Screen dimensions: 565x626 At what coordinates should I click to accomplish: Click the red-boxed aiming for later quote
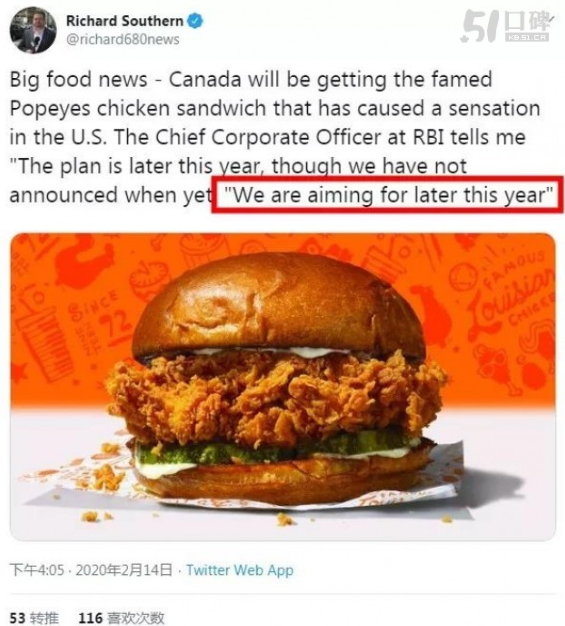(388, 194)
